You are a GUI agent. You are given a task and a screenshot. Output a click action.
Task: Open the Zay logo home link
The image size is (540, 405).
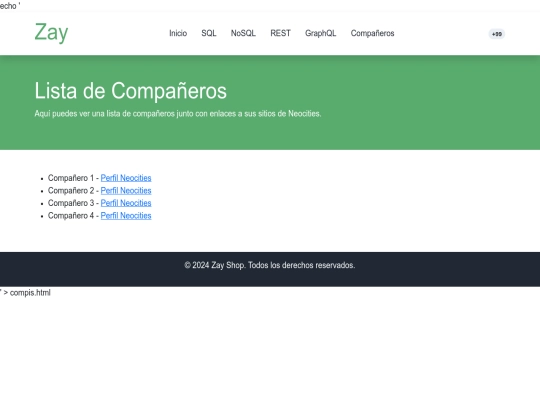(x=51, y=33)
